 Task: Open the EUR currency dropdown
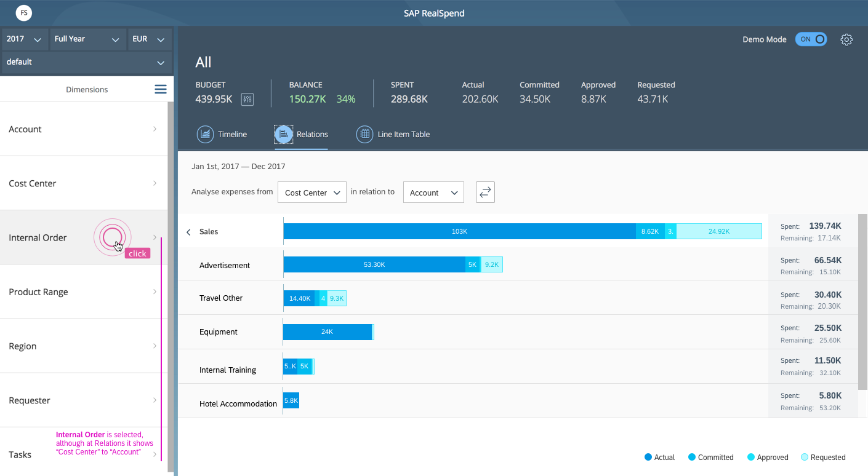pos(149,39)
